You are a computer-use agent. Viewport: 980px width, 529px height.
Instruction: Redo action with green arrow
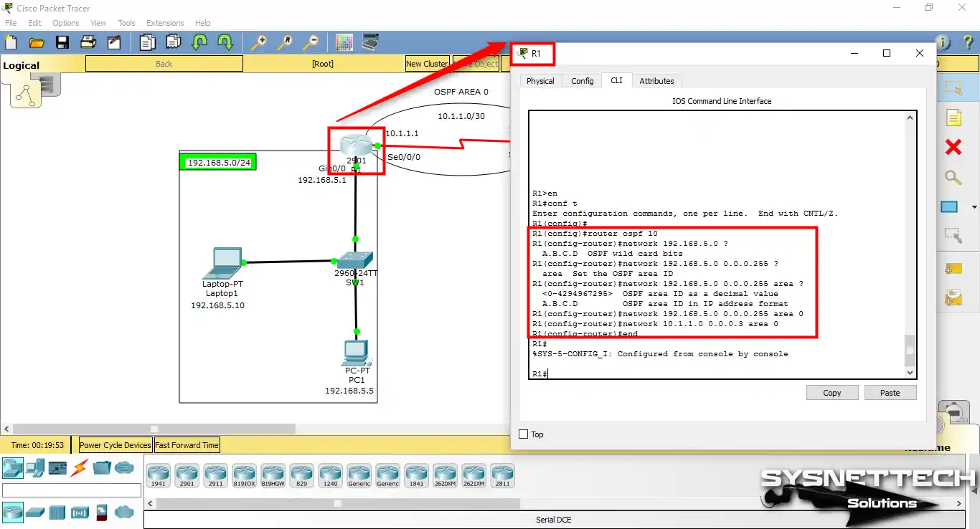pyautogui.click(x=225, y=43)
